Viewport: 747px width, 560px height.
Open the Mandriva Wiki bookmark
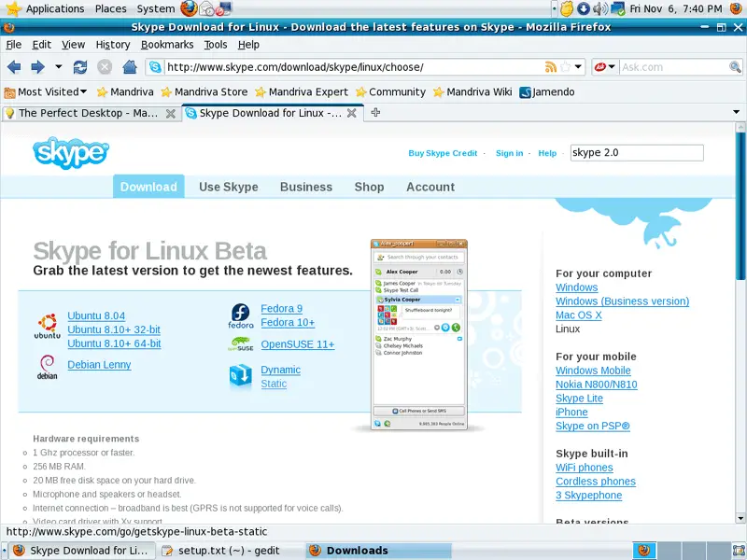tap(472, 91)
